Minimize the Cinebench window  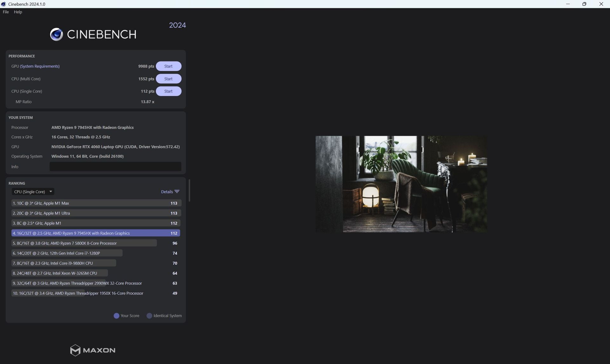[x=568, y=4]
